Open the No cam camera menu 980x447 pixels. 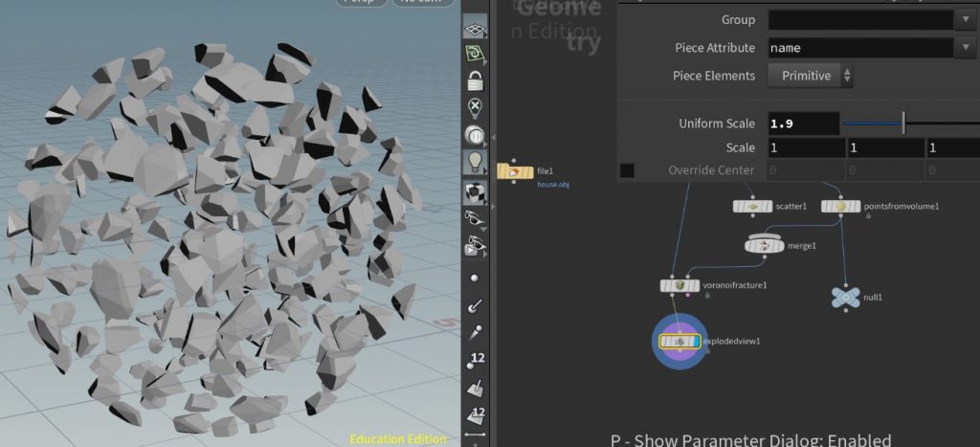421,2
